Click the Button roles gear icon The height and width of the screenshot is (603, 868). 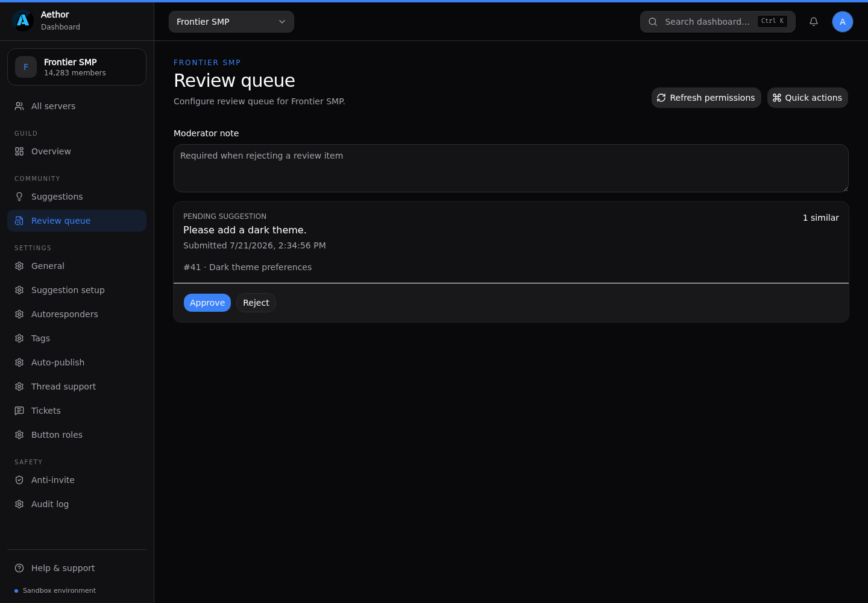pos(19,435)
